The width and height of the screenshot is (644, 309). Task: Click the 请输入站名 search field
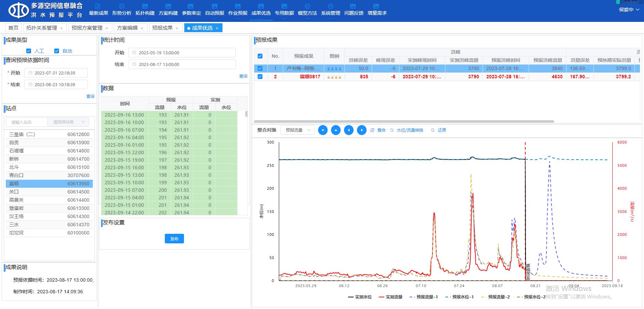(x=27, y=122)
